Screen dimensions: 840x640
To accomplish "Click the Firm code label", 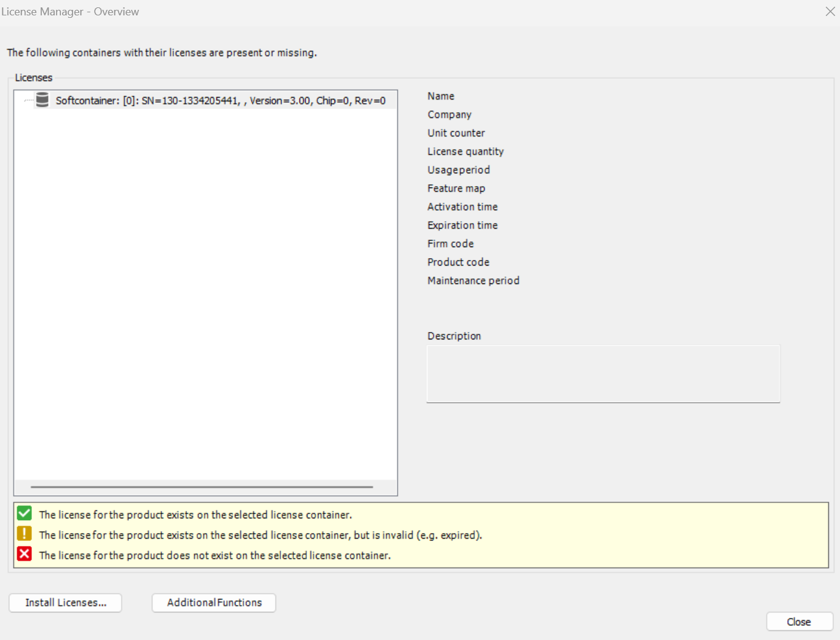I will coord(450,243).
